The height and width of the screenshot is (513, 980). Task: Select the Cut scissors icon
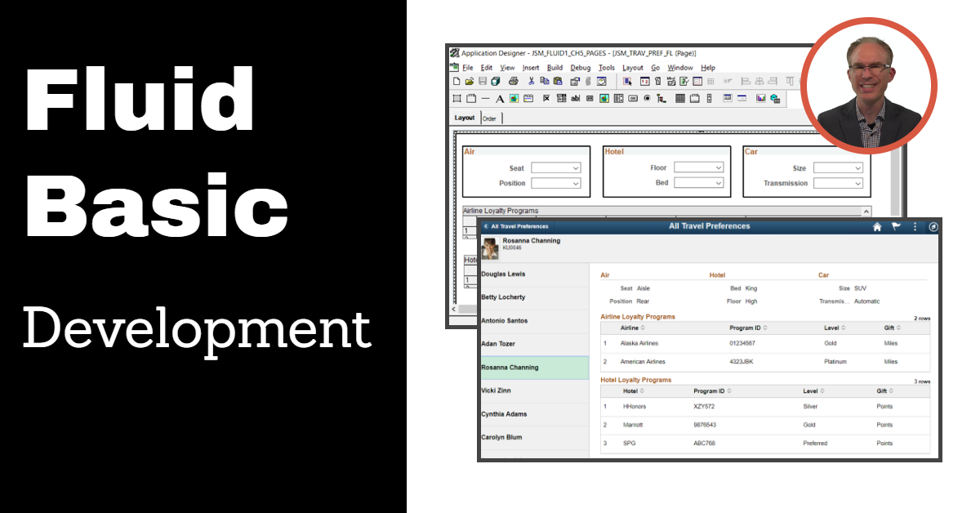[531, 82]
